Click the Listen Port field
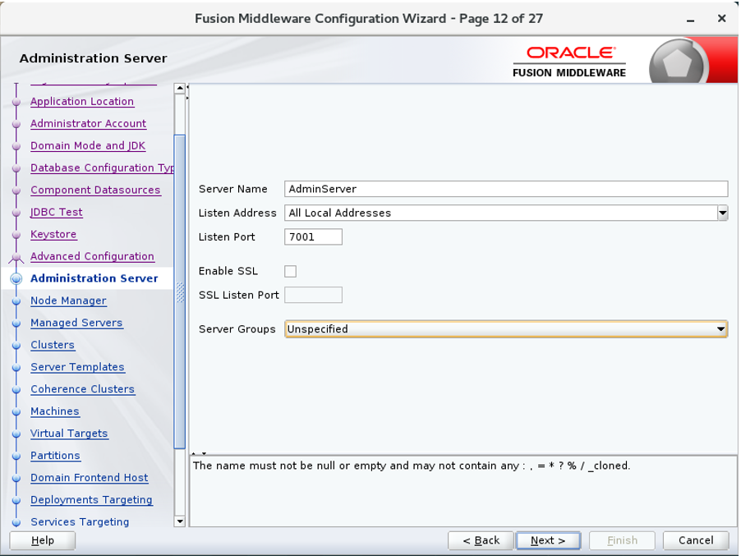The image size is (741, 560). click(x=313, y=237)
